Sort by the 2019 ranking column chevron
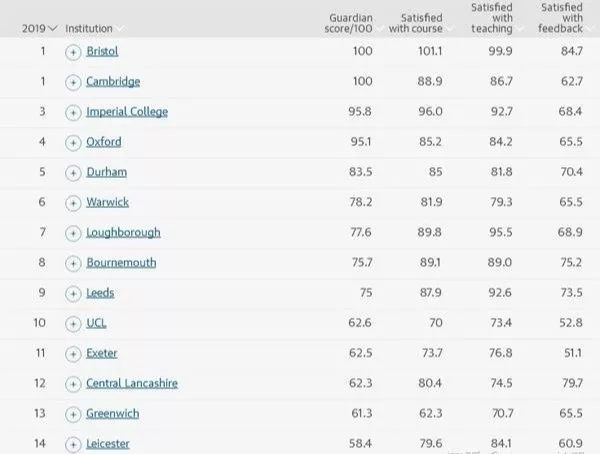 pos(53,28)
